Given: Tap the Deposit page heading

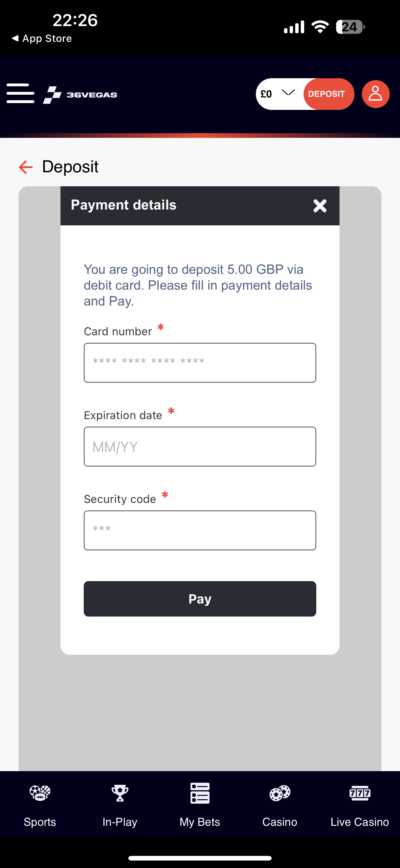Looking at the screenshot, I should click(70, 167).
